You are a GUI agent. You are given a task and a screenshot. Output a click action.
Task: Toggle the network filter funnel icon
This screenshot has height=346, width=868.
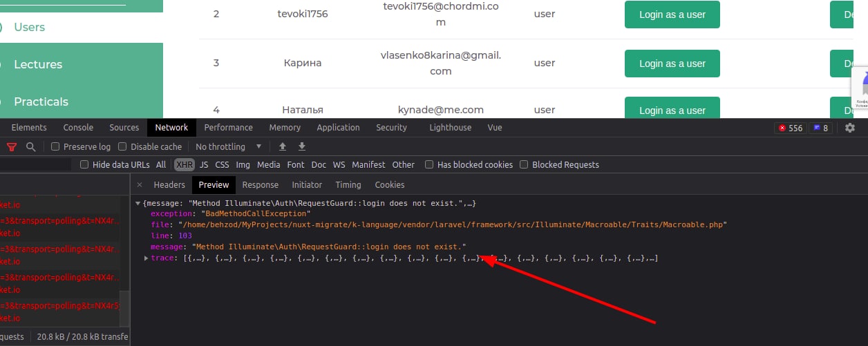pos(12,146)
